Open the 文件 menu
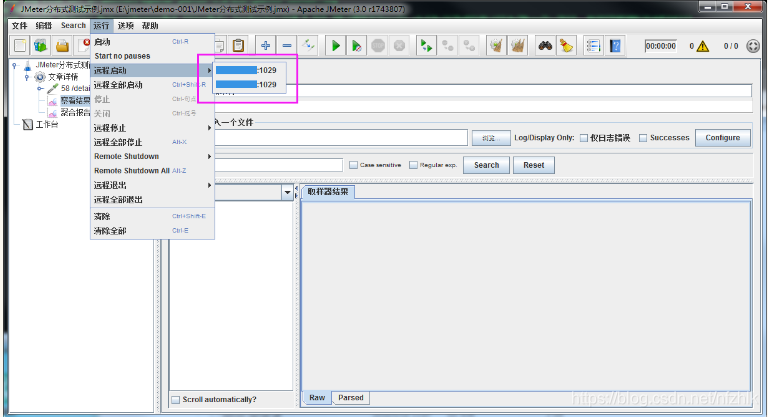Screen dimensions: 768x417 coord(20,25)
